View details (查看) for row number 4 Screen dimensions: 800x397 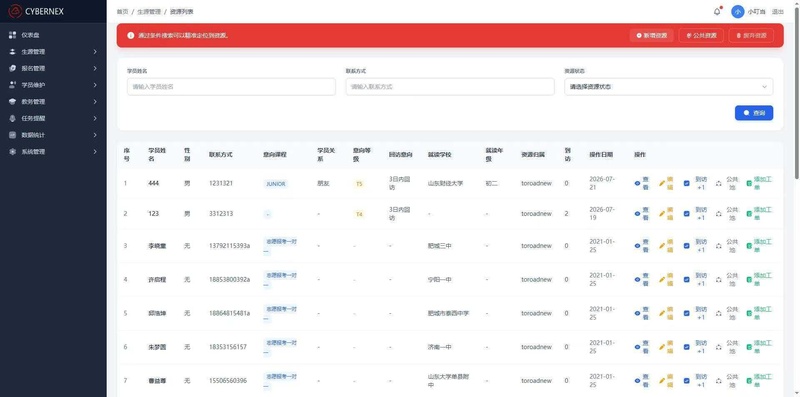pos(642,280)
